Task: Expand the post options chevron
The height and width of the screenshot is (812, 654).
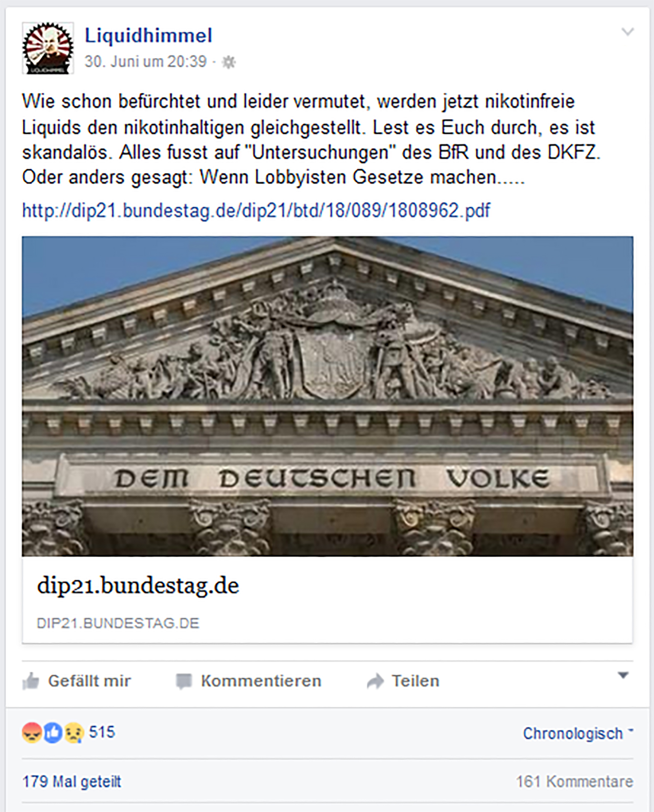Action: tap(628, 32)
